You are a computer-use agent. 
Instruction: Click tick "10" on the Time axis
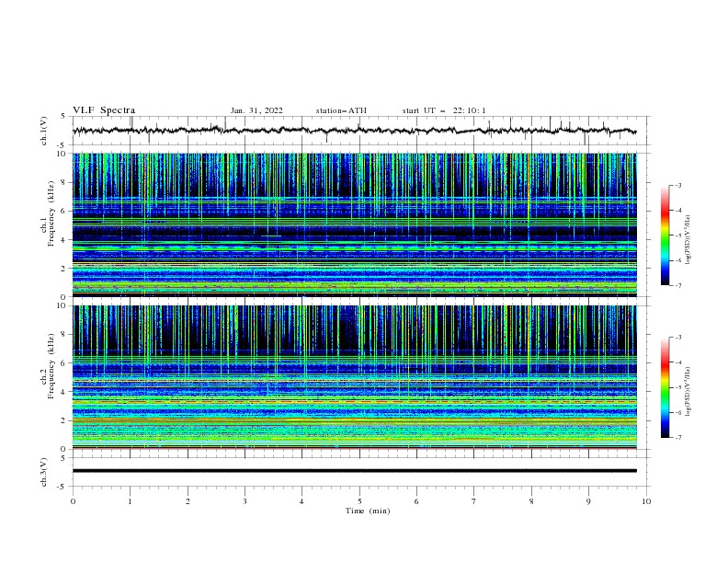[646, 501]
